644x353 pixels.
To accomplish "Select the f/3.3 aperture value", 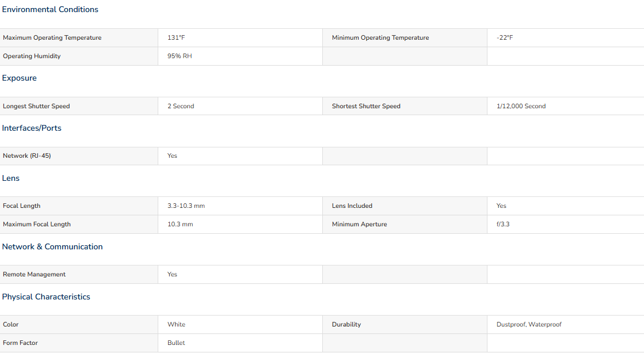I will tap(503, 225).
